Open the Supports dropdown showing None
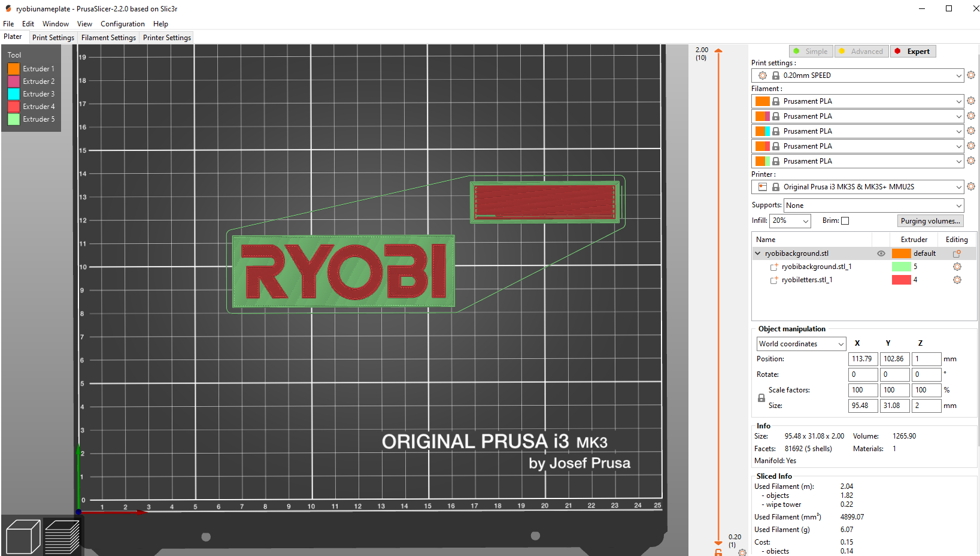The width and height of the screenshot is (980, 556). pos(874,206)
